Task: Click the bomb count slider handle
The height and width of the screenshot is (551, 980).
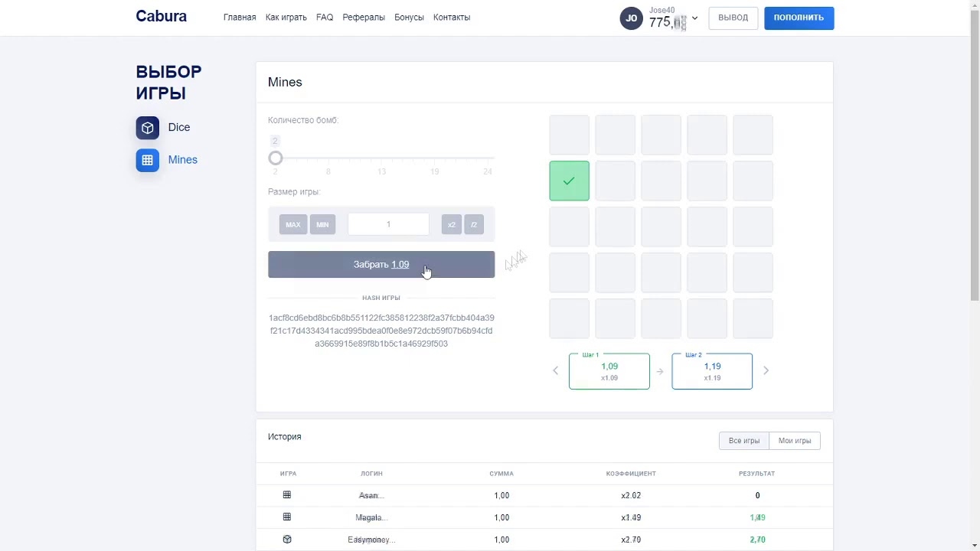Action: pos(276,158)
